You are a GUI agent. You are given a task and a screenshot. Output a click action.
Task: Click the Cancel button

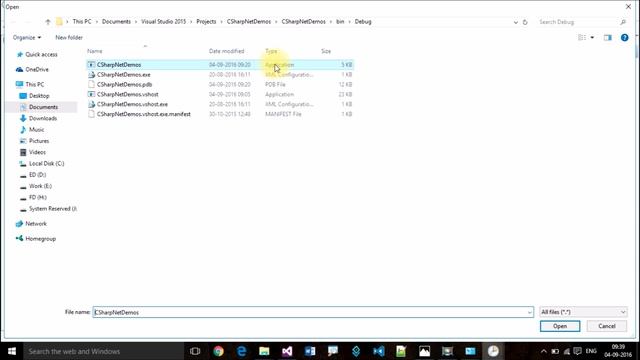[x=607, y=326]
